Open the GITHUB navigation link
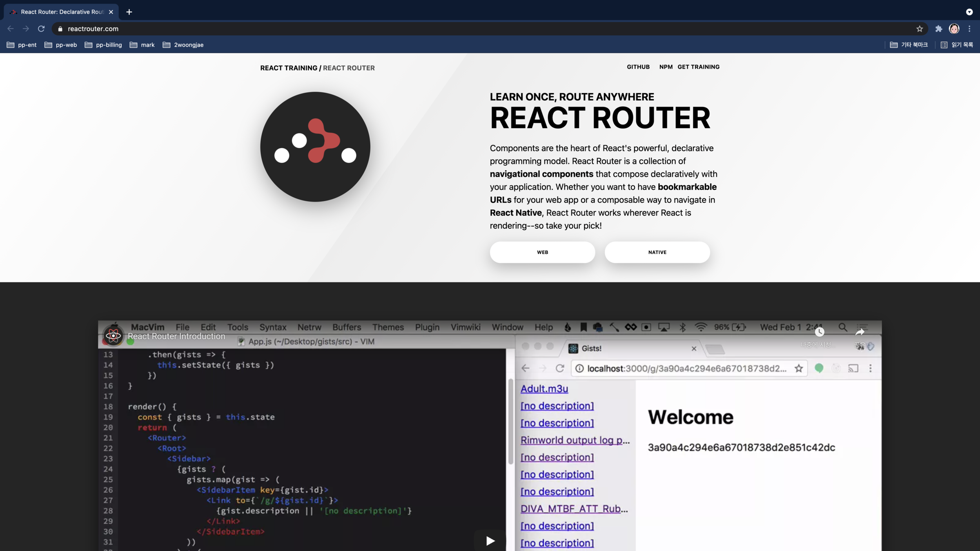 638,67
